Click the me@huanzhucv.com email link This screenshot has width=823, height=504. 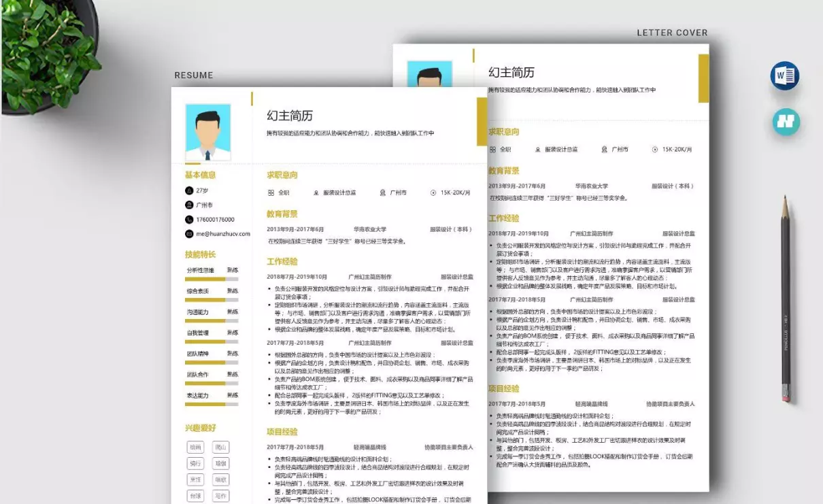(223, 233)
